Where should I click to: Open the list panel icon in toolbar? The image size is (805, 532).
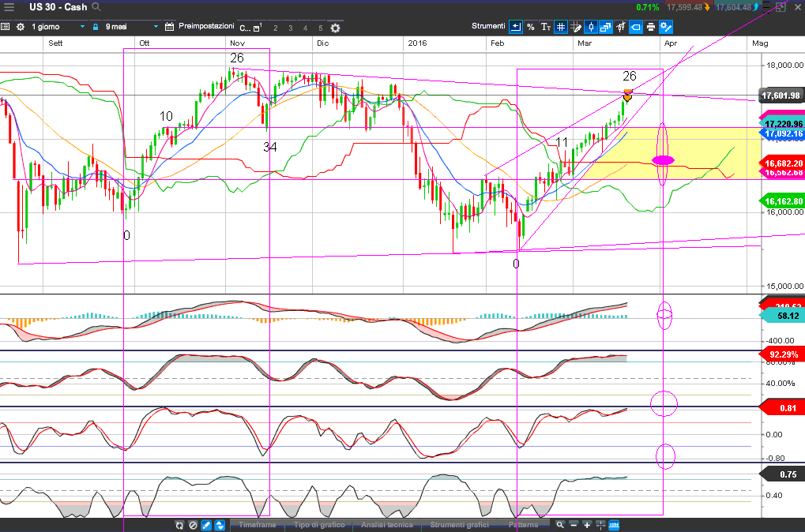click(5, 27)
